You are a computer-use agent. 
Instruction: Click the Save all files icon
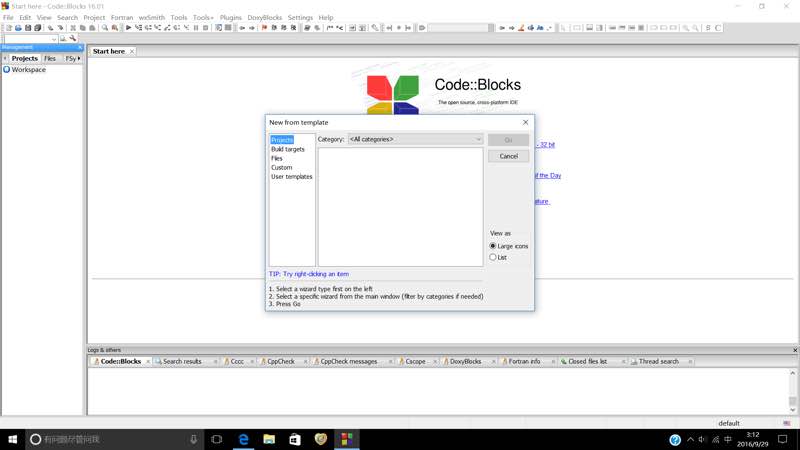pyautogui.click(x=38, y=28)
